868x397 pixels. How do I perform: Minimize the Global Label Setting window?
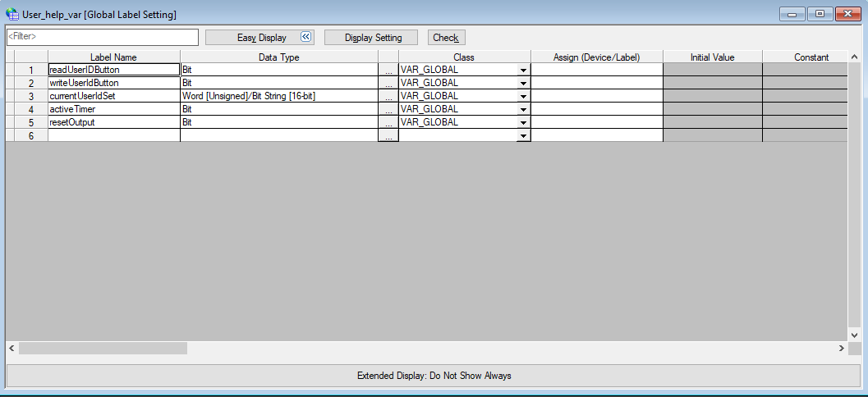pyautogui.click(x=792, y=15)
